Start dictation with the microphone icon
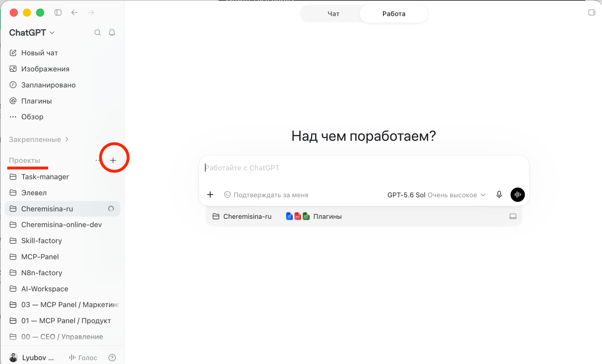 click(499, 195)
